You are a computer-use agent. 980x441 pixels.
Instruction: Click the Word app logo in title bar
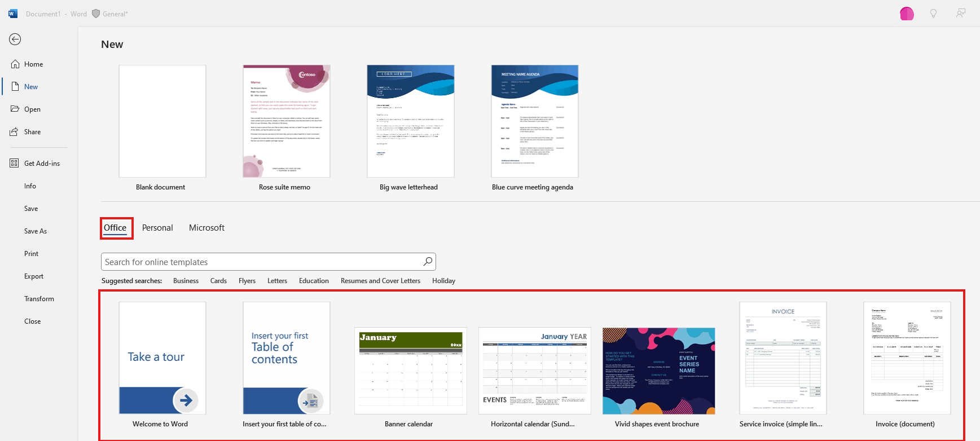[x=13, y=14]
